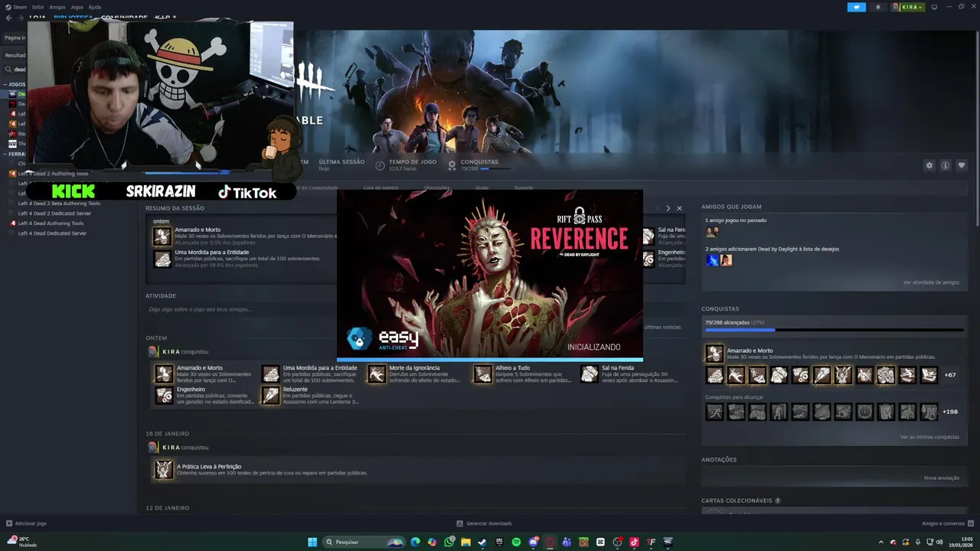
Task: Click the large Amarrado e Morto icon in Conquistas panel
Action: coord(714,354)
